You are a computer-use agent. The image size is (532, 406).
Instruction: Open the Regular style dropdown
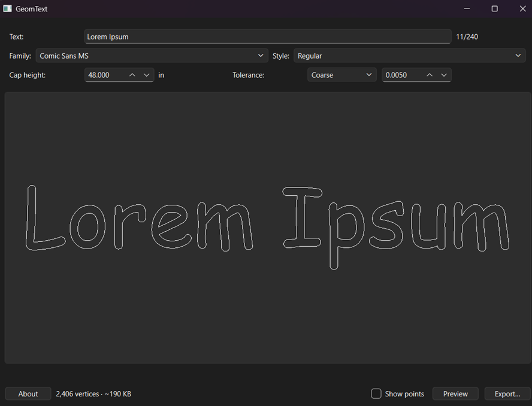click(410, 56)
